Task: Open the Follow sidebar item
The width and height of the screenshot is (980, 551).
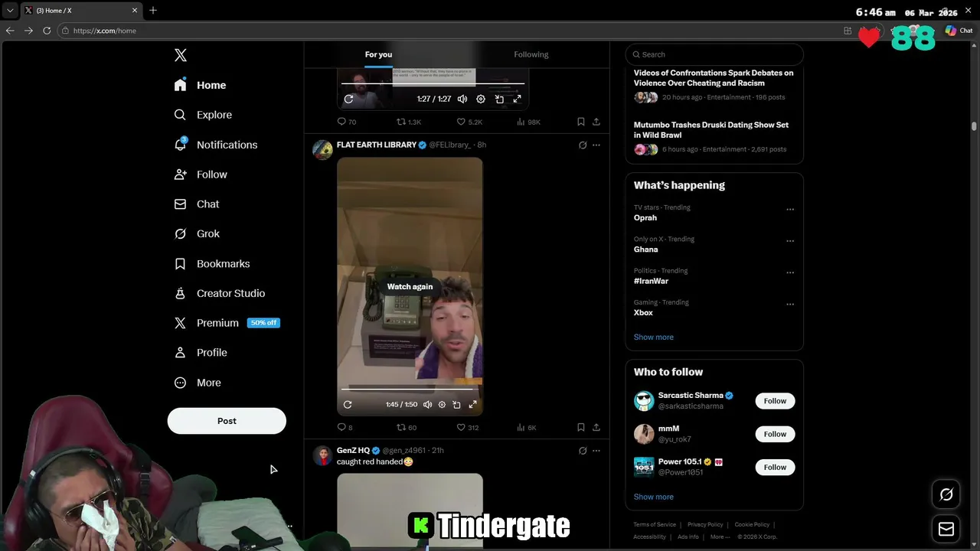Action: click(201, 174)
